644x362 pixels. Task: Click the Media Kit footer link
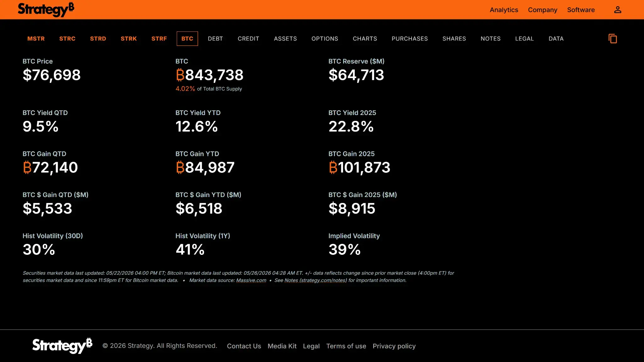pos(282,346)
